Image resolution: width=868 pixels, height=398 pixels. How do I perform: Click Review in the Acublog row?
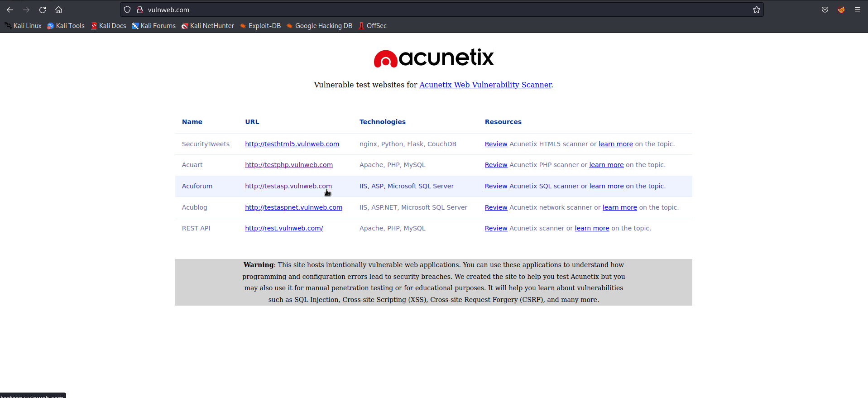tap(496, 207)
